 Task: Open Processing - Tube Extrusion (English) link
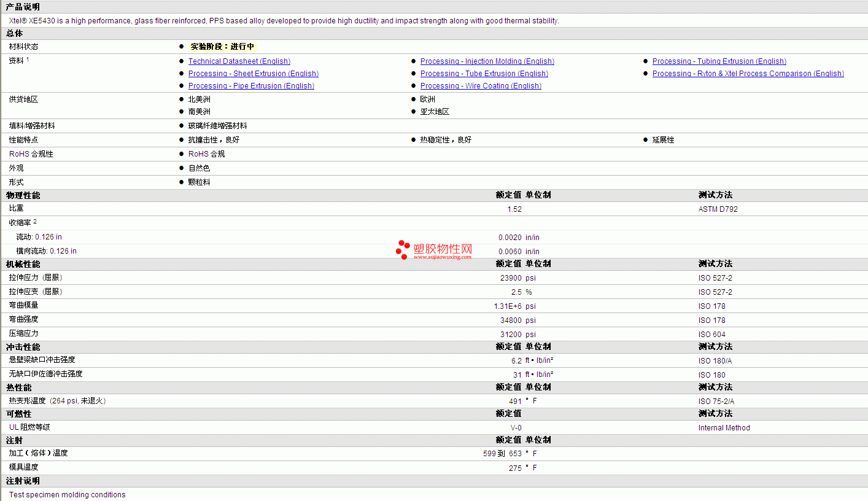click(484, 74)
